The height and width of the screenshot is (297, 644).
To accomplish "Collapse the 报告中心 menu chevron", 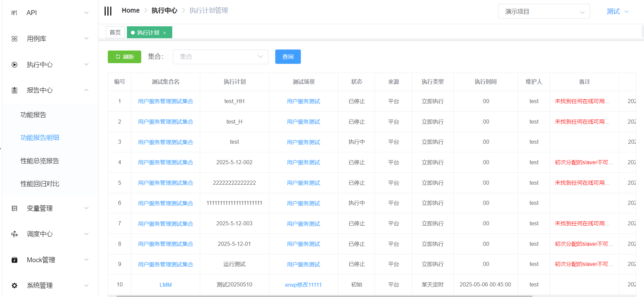I will click(x=86, y=90).
